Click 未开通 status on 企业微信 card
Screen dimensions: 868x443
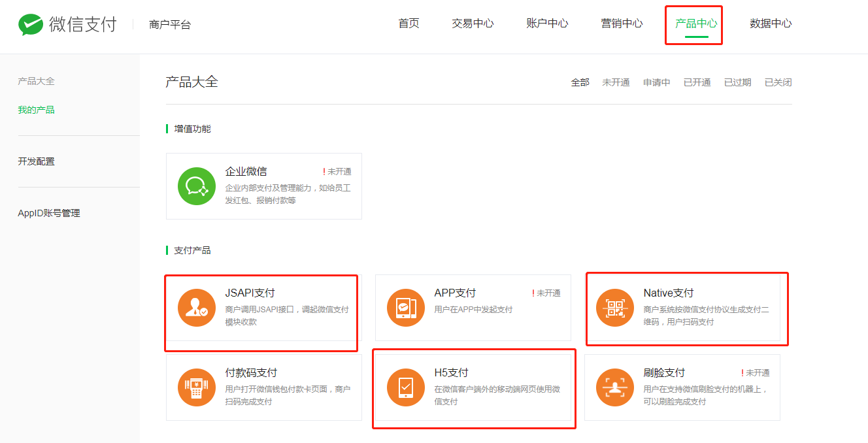[339, 172]
